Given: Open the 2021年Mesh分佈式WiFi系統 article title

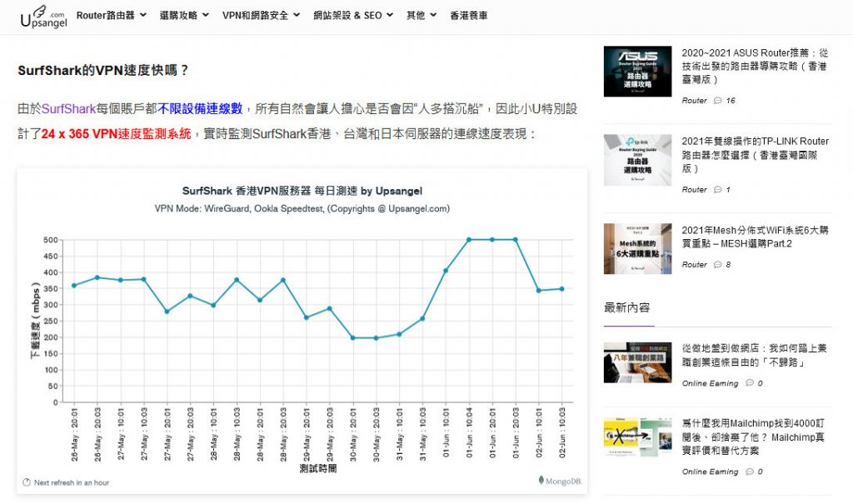Looking at the screenshot, I should coord(755,237).
